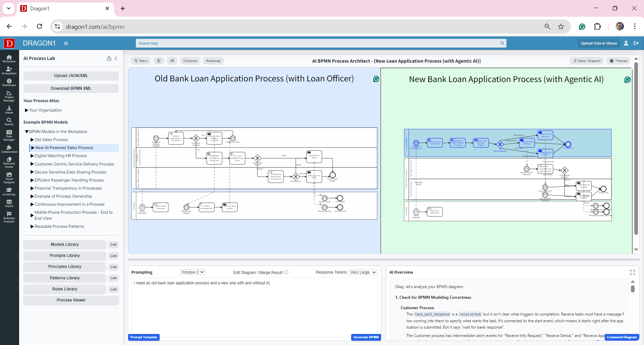Open Project Manager in the sidebar
The width and height of the screenshot is (644, 345).
[9, 96]
